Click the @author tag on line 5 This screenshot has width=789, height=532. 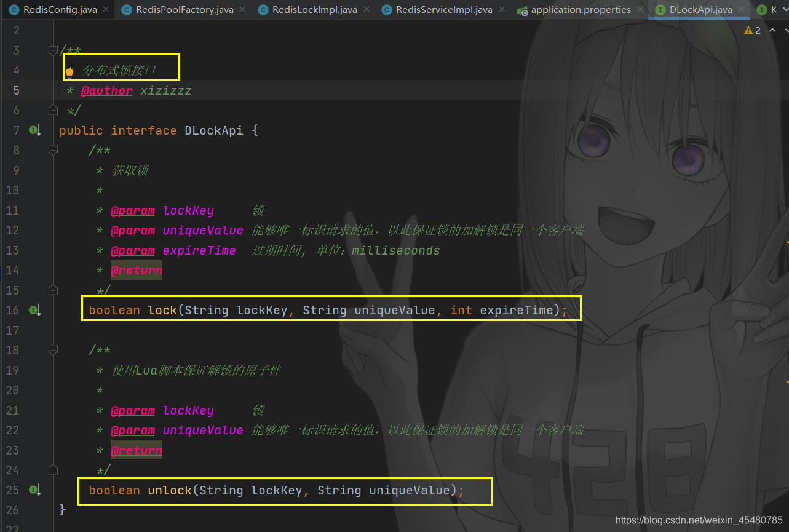tap(107, 90)
